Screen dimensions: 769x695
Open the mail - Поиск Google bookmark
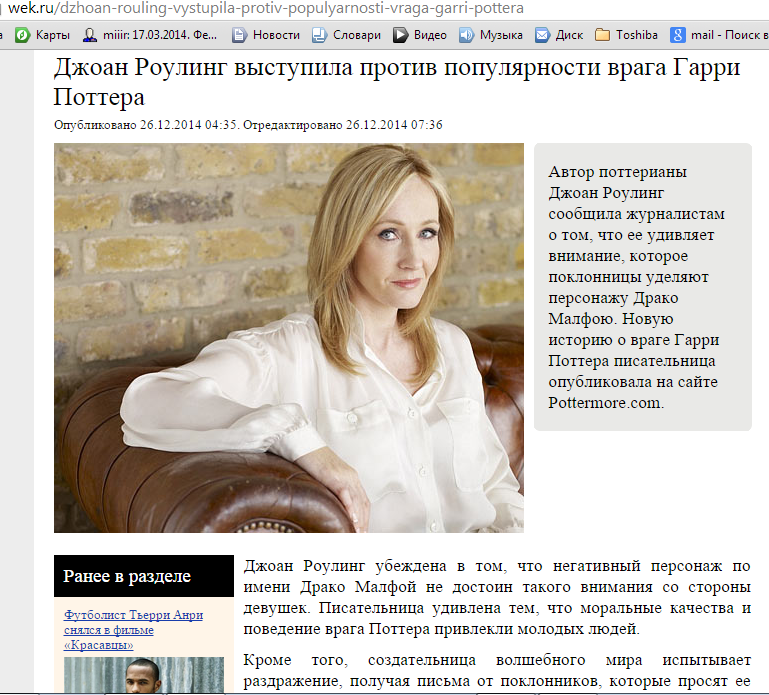tap(719, 35)
